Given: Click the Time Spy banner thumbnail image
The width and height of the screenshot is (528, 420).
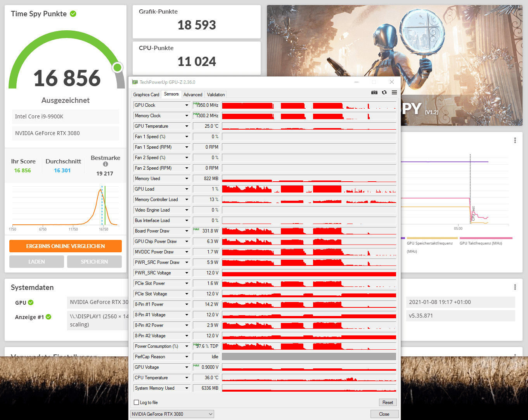Looking at the screenshot, I should click(x=395, y=65).
